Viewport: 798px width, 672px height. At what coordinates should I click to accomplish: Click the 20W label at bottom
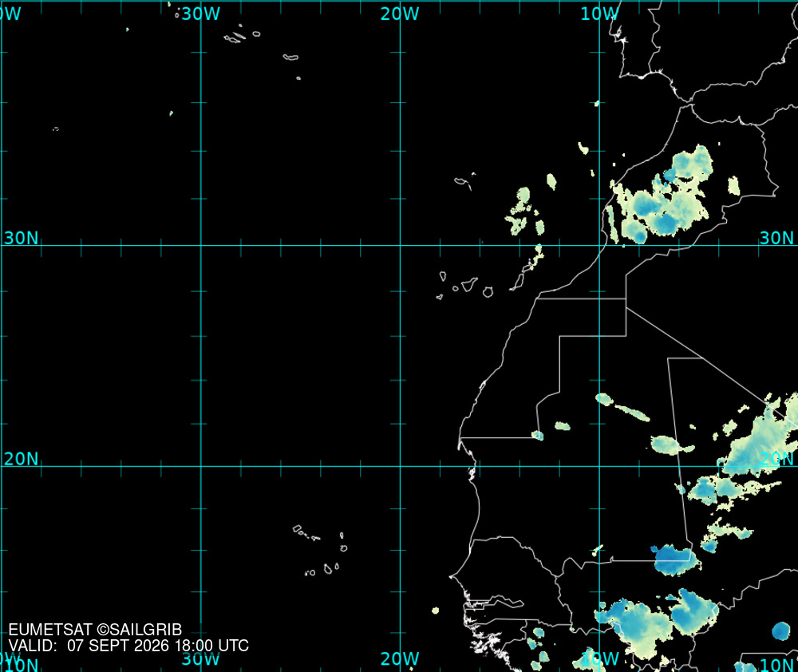pos(400,658)
